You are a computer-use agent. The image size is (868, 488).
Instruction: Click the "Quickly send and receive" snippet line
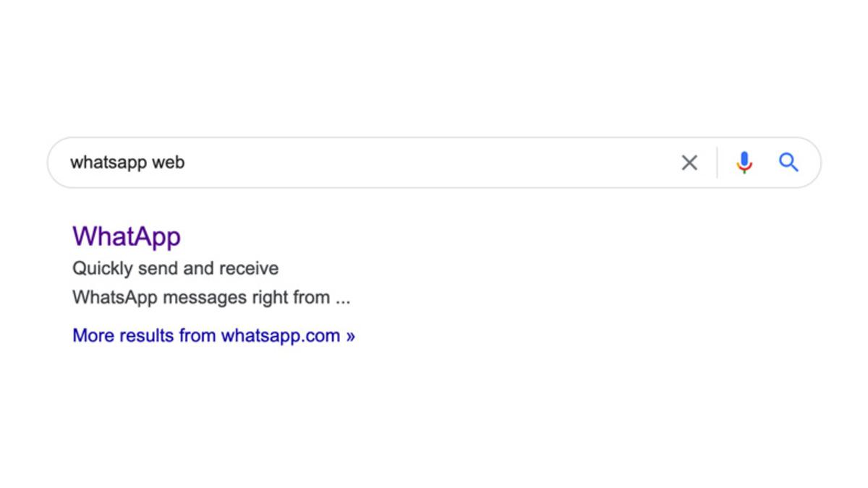pos(175,268)
